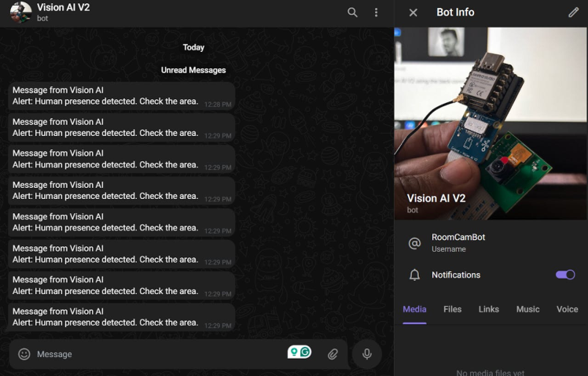Click the Grammarly extension icon in message field

[x=300, y=352]
